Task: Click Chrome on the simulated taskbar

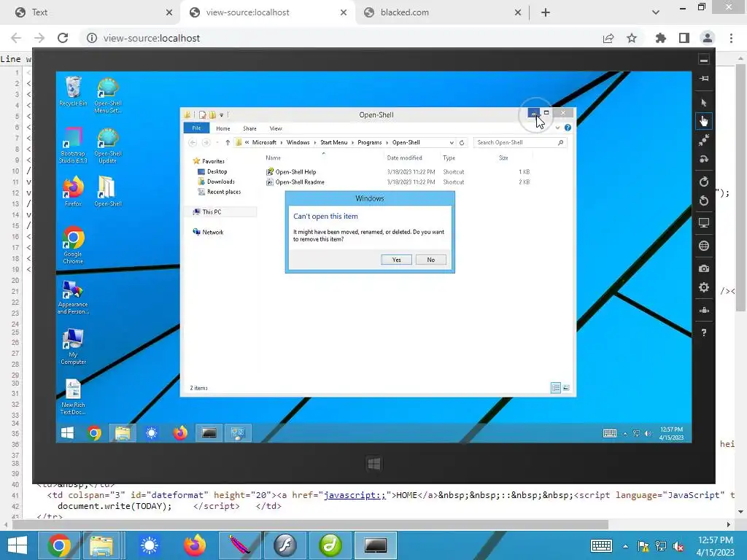Action: click(x=94, y=433)
